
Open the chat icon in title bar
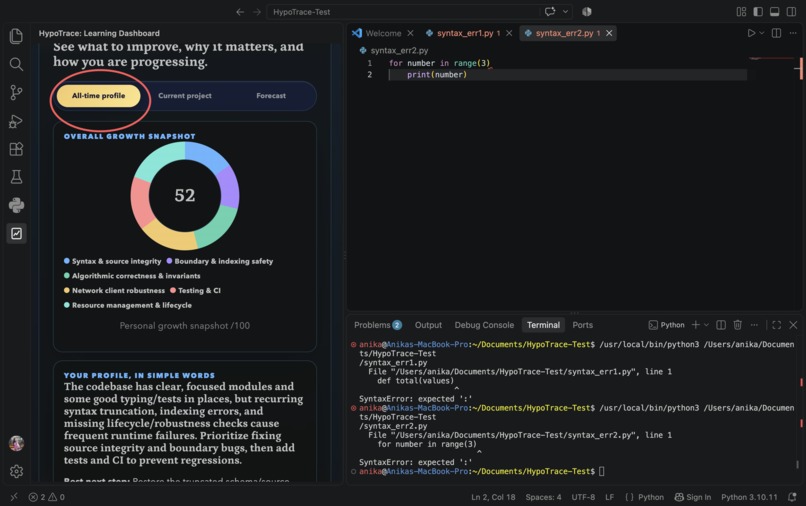click(x=550, y=11)
